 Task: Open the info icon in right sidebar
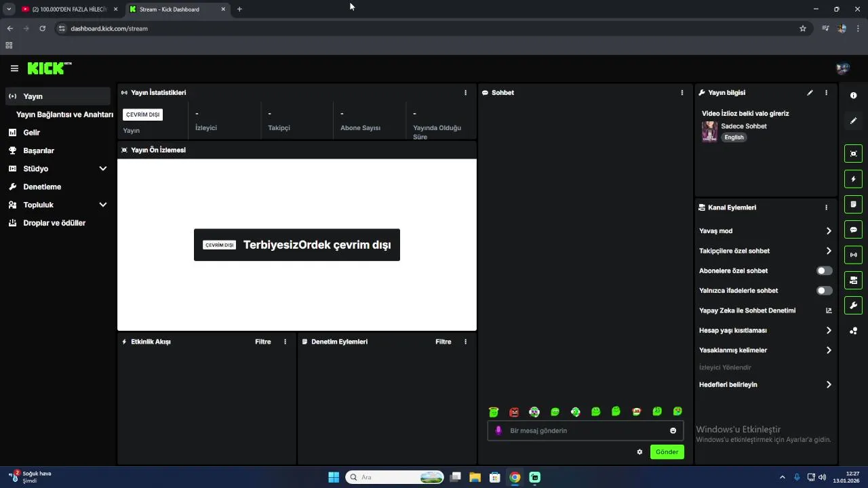853,96
